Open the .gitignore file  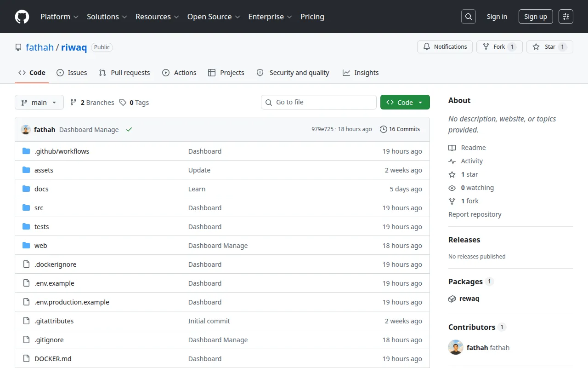(49, 339)
